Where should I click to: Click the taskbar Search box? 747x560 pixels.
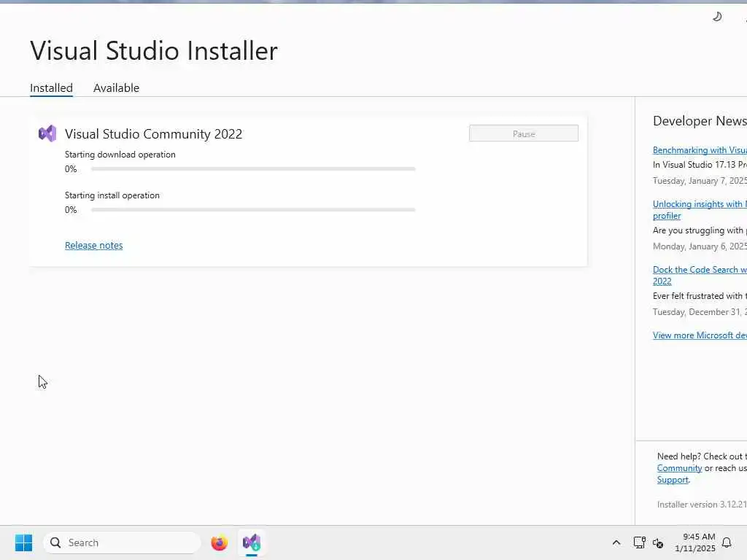[122, 542]
